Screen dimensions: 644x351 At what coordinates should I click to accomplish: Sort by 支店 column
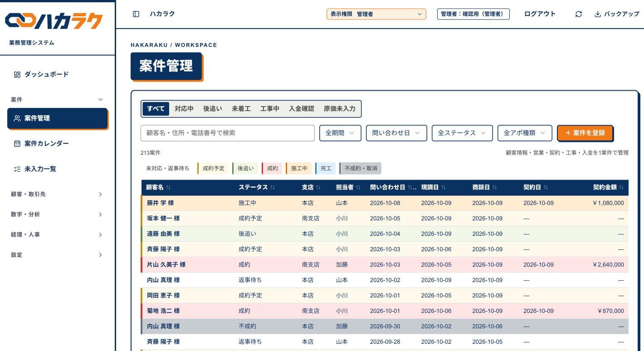coord(311,187)
